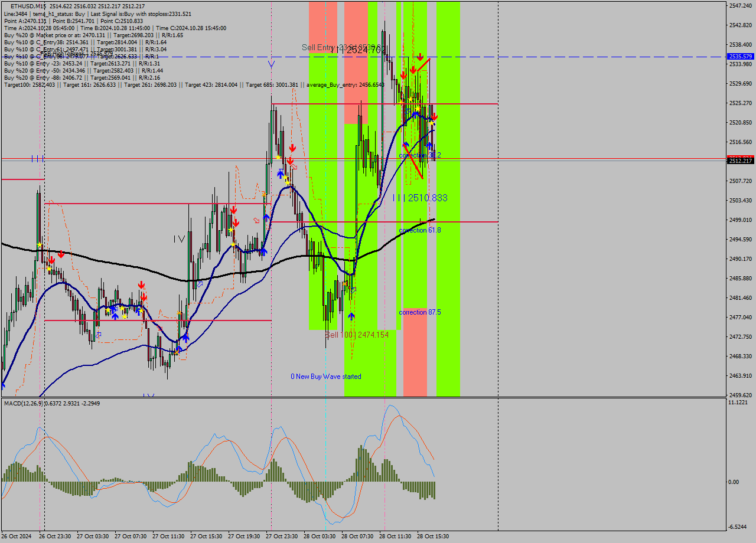Image resolution: width=756 pixels, height=543 pixels.
Task: Select the 'correction 87.5' label
Action: pos(420,312)
